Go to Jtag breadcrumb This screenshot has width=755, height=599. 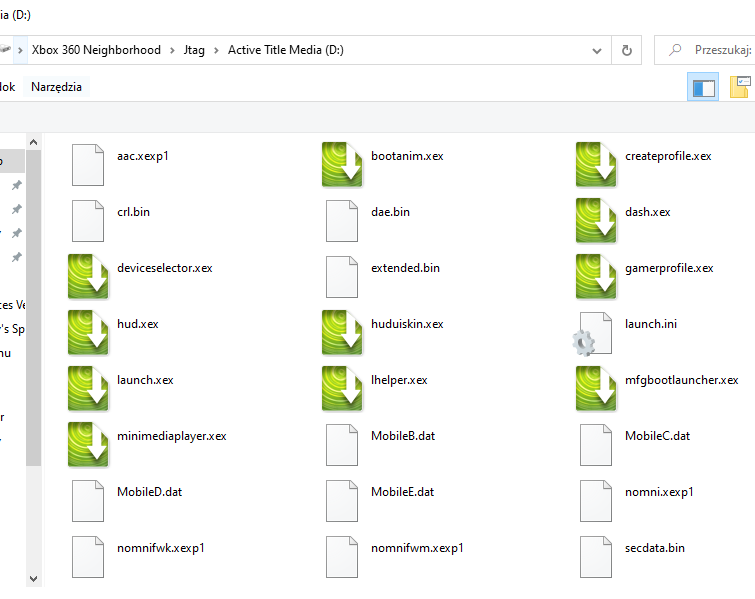[194, 51]
